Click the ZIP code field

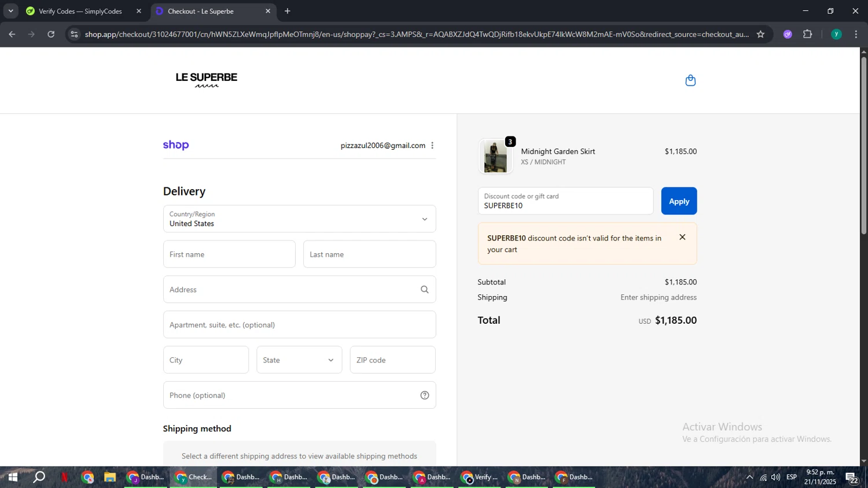(x=392, y=360)
